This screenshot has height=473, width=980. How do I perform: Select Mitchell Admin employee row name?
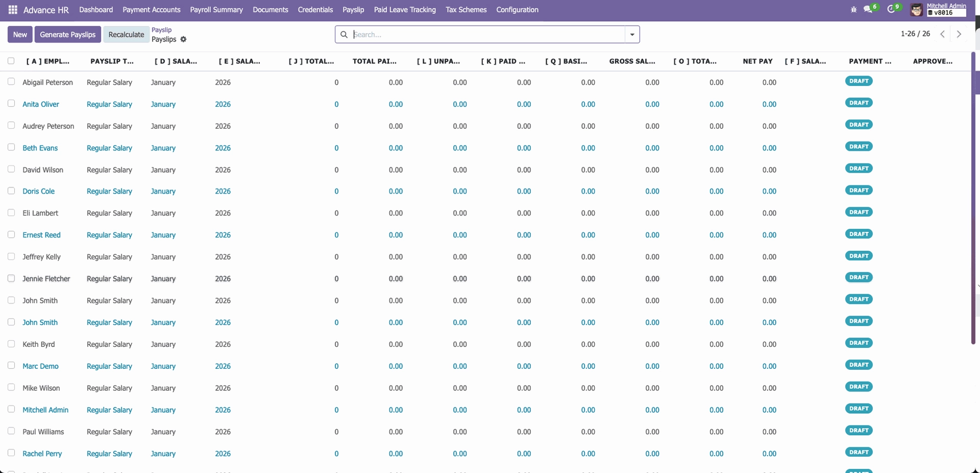click(x=45, y=410)
